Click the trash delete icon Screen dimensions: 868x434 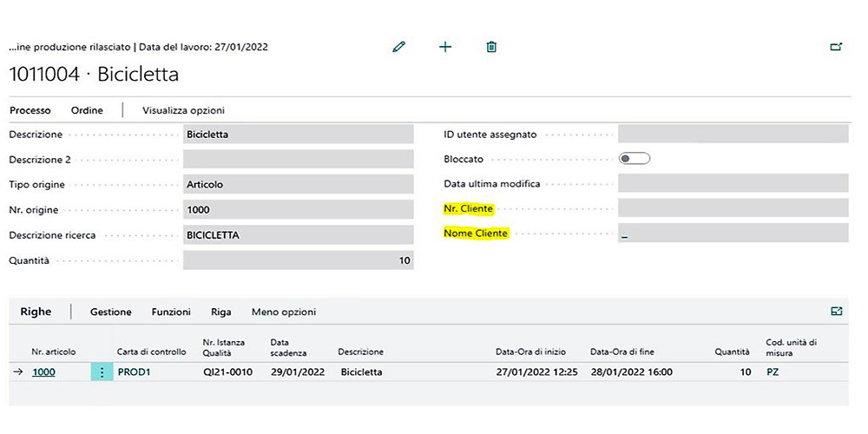click(x=491, y=47)
